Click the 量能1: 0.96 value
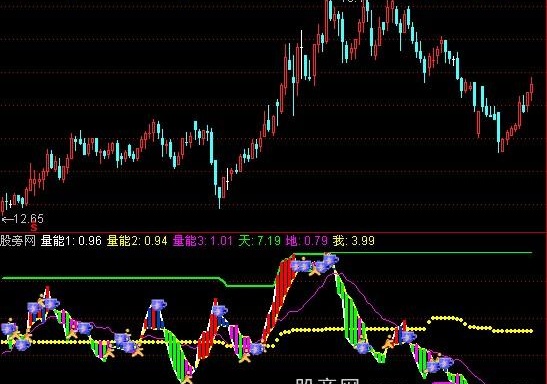Viewport: 547px width, 384px height. tap(71, 241)
